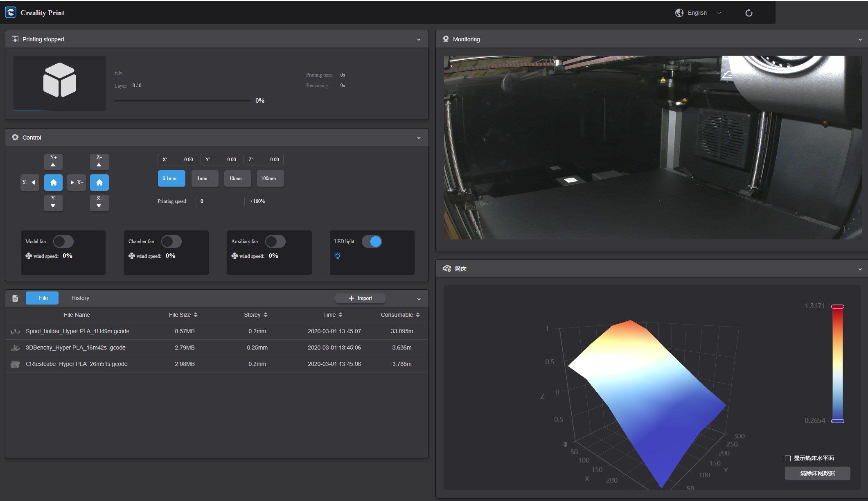This screenshot has width=868, height=501.
Task: Check the 显示热床水平面 checkbox
Action: point(787,458)
